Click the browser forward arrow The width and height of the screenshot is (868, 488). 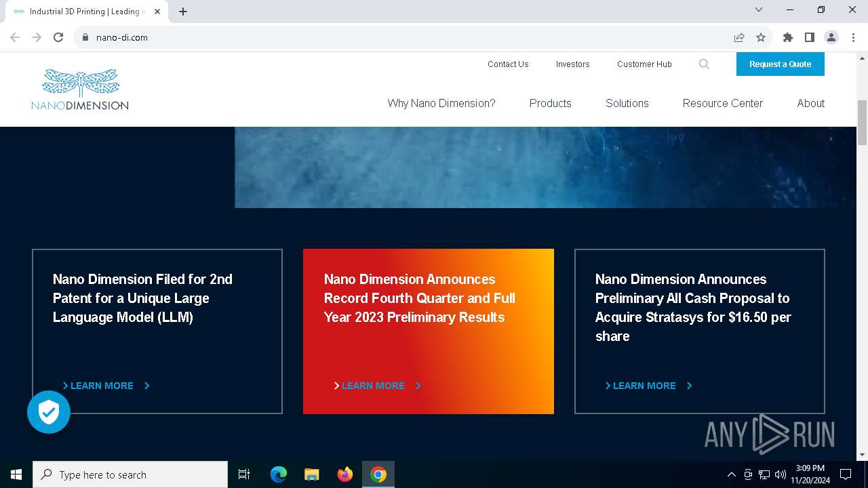tap(37, 37)
